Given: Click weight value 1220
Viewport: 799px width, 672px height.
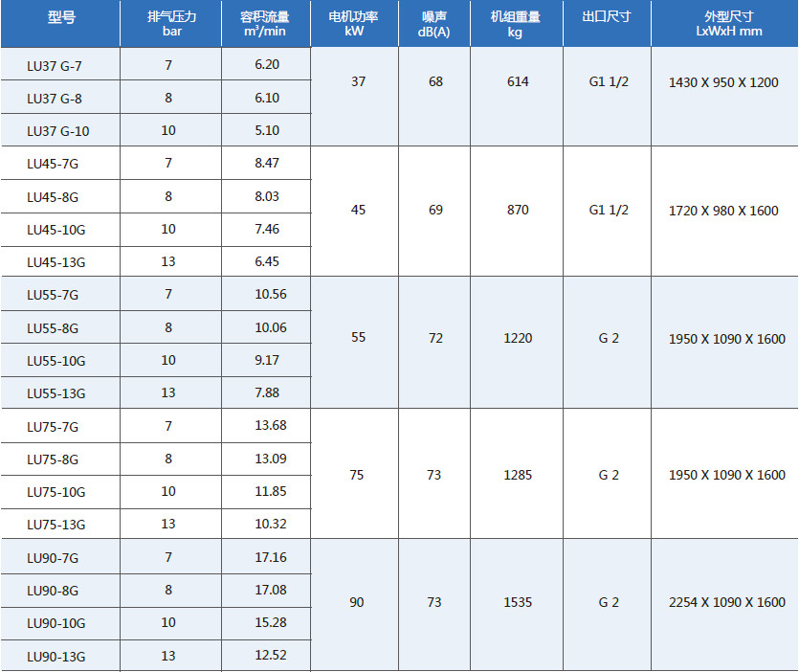Looking at the screenshot, I should [x=518, y=338].
